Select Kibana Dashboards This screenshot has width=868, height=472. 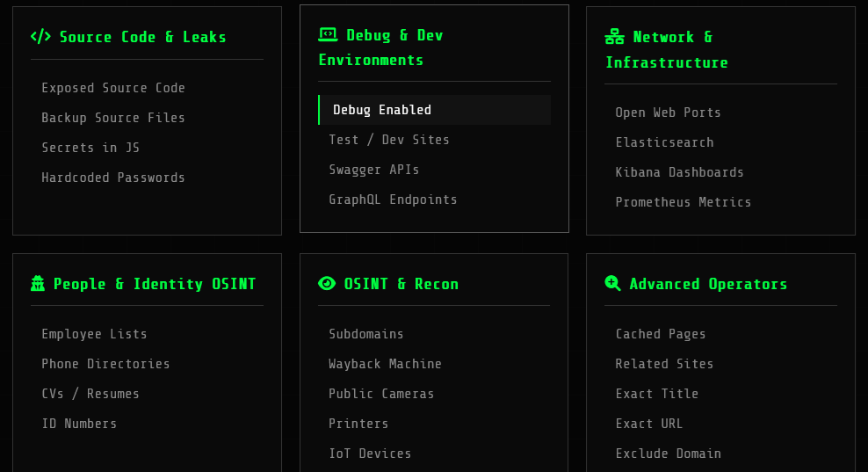[x=679, y=172]
